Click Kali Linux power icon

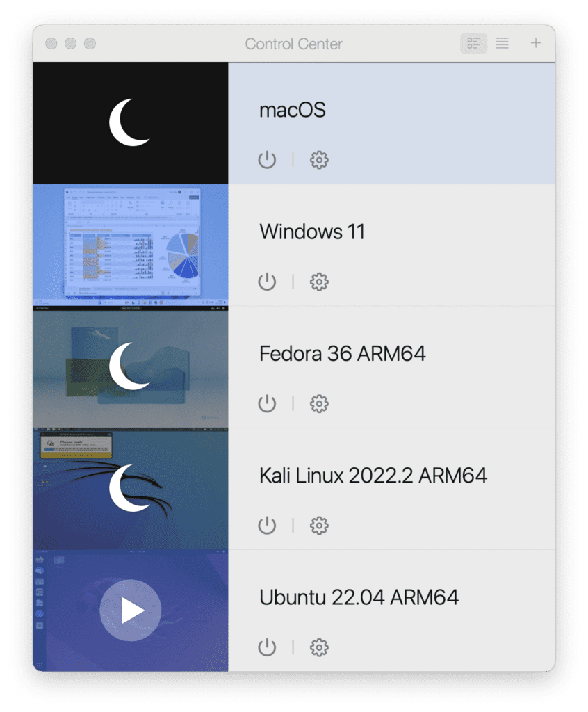point(267,525)
